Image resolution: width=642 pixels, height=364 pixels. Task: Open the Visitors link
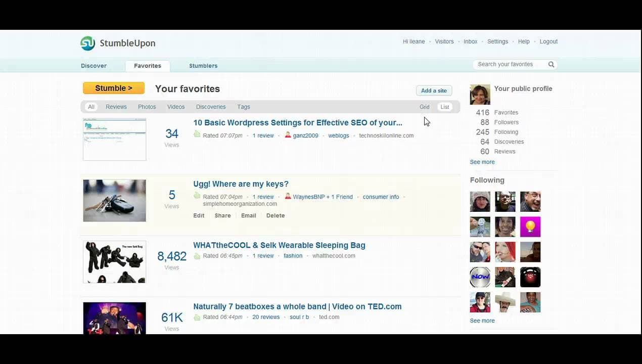444,41
